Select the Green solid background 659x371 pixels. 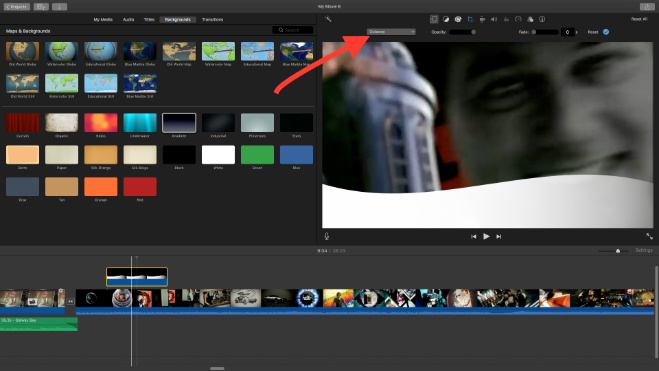coord(257,155)
